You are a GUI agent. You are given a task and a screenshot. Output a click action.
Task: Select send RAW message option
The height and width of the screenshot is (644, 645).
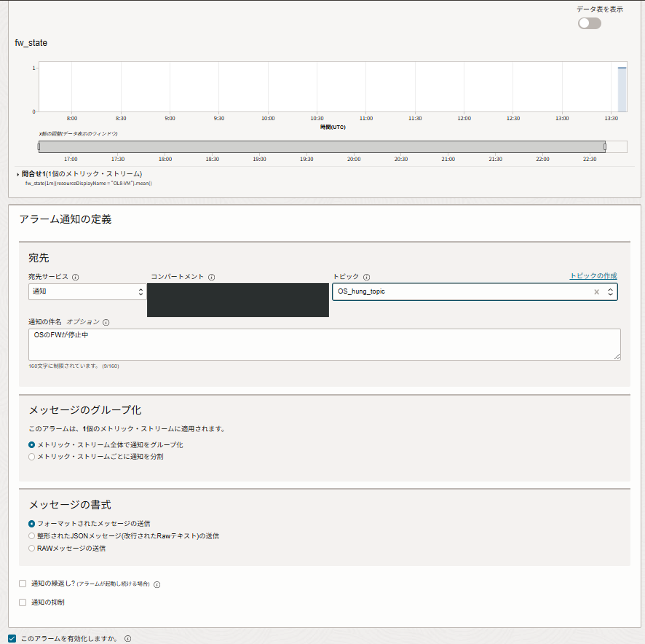[x=32, y=548]
